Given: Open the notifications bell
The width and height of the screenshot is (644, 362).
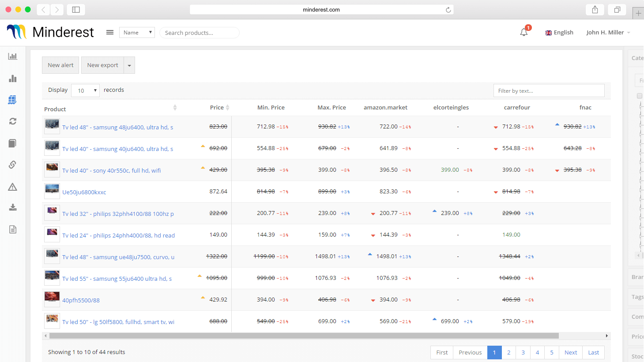Looking at the screenshot, I should click(x=524, y=32).
